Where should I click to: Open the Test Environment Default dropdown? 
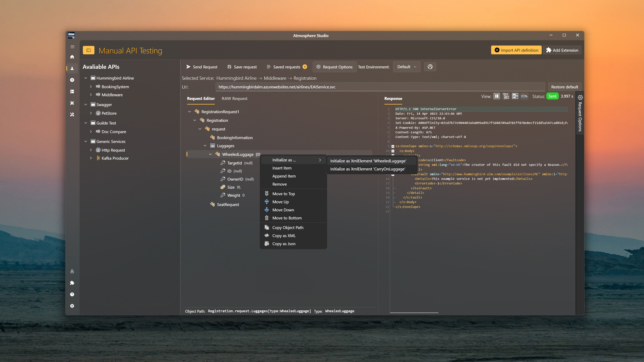(x=407, y=67)
